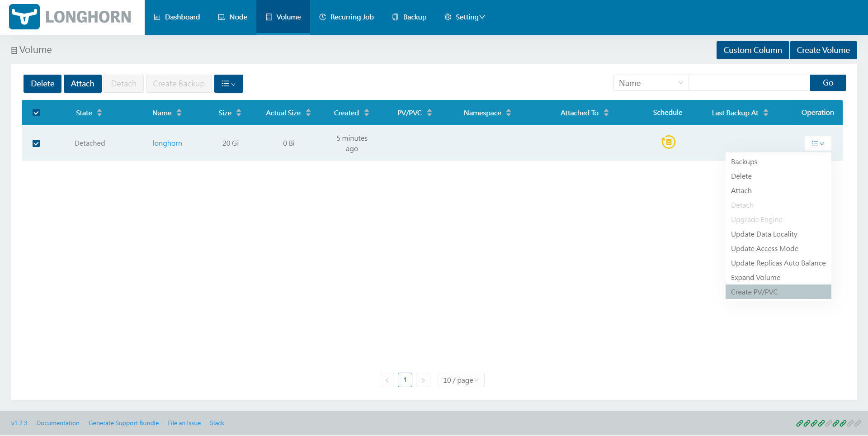Viewport: 868px width, 436px height.
Task: Open the Setting menu in navbar
Action: pyautogui.click(x=465, y=17)
